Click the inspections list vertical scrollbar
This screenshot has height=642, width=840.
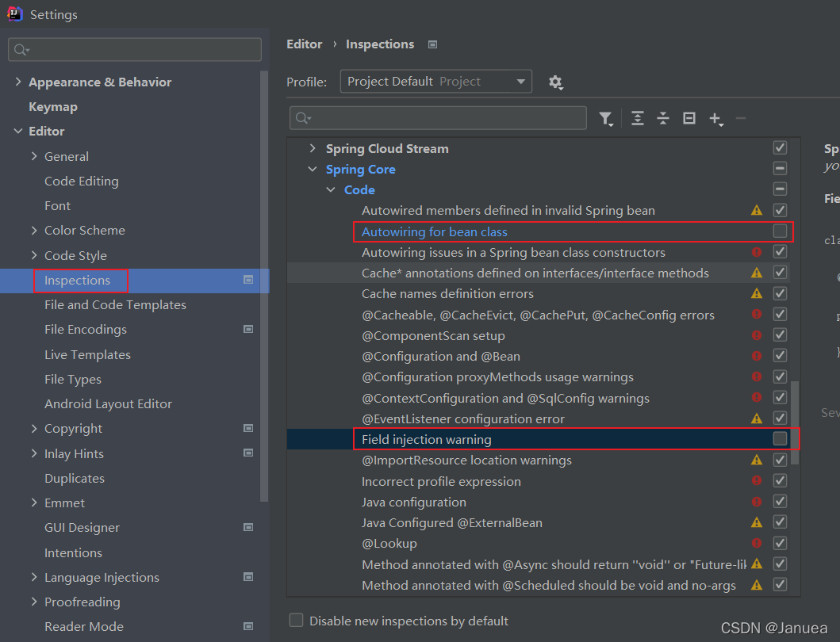coord(795,422)
